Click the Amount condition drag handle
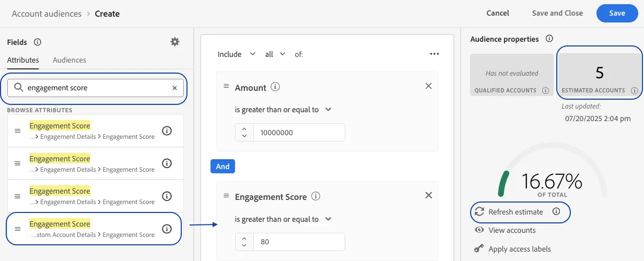644x261 pixels. pyautogui.click(x=226, y=86)
